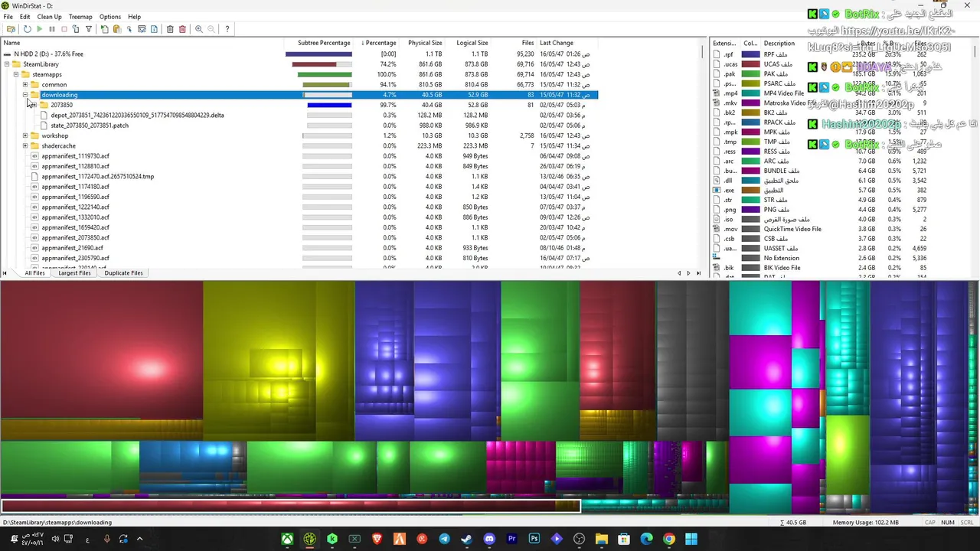This screenshot has height=551, width=980.
Task: Open the Edit menu
Action: pos(24,17)
